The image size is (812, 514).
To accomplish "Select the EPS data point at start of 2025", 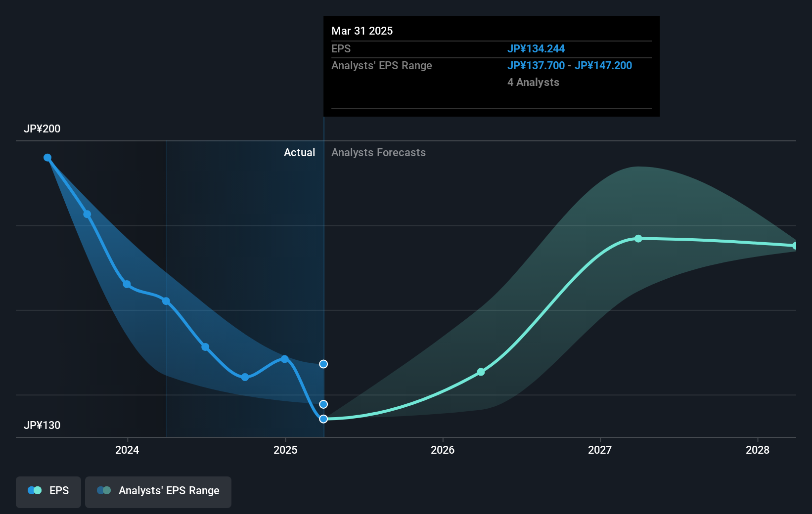I will pos(284,359).
